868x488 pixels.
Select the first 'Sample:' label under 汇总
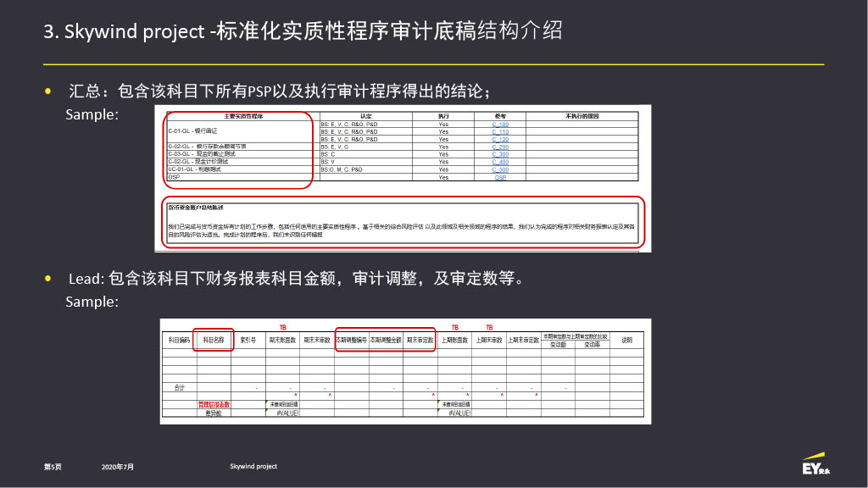point(92,114)
